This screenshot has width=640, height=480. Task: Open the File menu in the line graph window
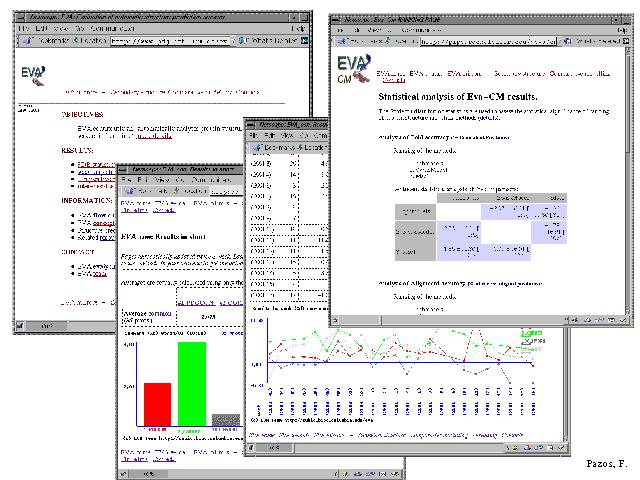pyautogui.click(x=253, y=135)
